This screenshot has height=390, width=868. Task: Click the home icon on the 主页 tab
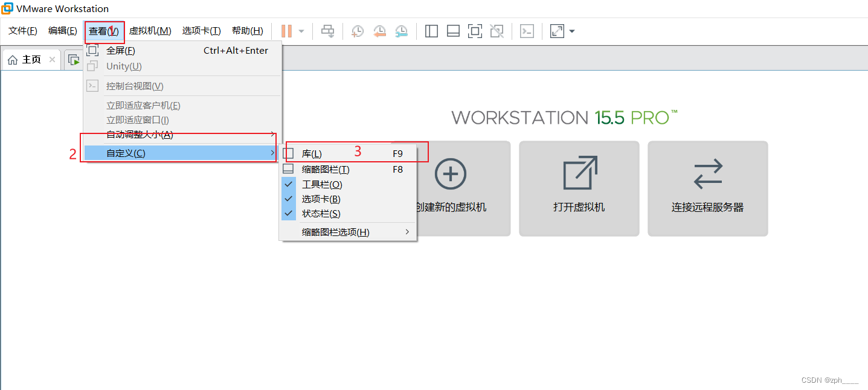click(13, 60)
